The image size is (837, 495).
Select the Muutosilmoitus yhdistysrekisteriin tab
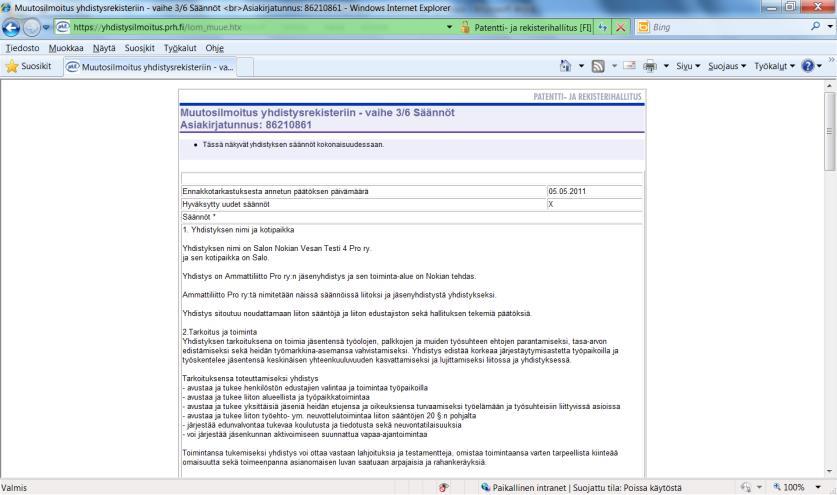[x=151, y=67]
